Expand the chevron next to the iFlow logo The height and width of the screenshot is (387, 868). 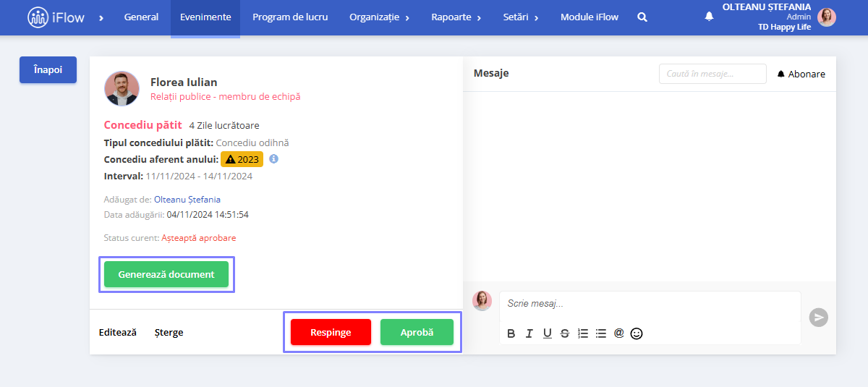tap(101, 17)
